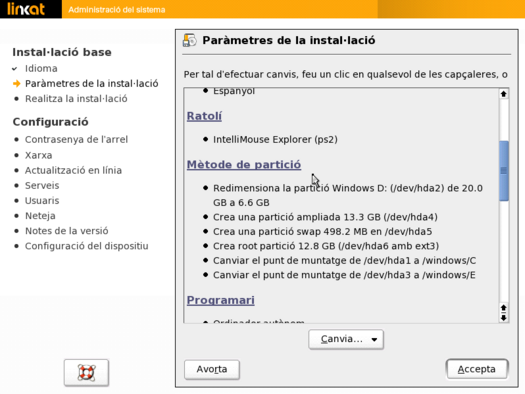Image resolution: width=525 pixels, height=394 pixels.
Task: Click the /dev/hda3 a /windows/E line
Action: click(x=344, y=275)
